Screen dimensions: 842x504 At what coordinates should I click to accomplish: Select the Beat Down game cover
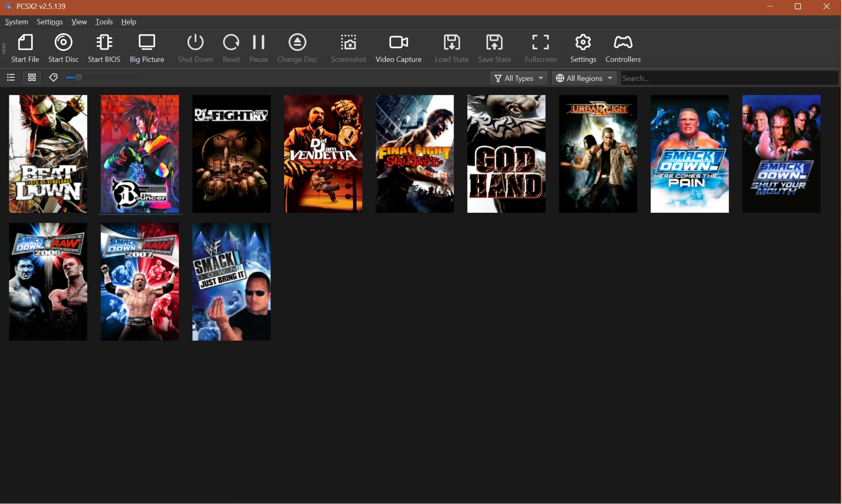48,154
